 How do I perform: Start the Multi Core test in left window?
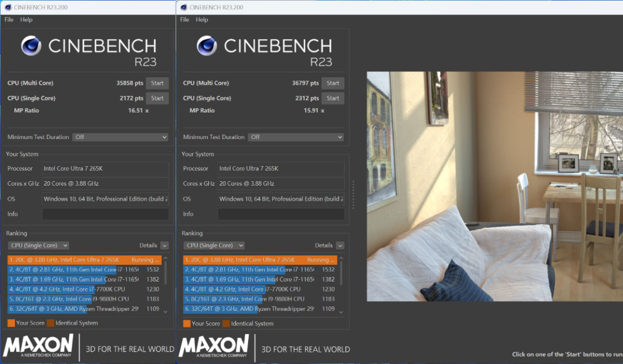coord(157,83)
